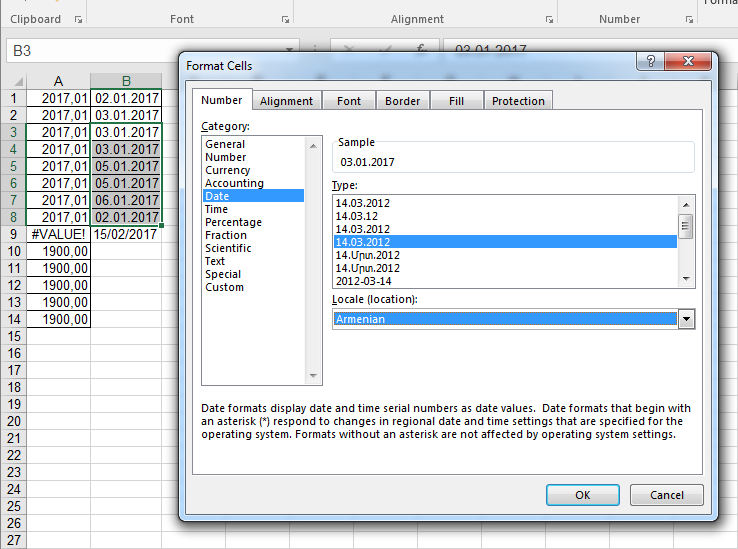Switch to the Border tab
This screenshot has width=738, height=549.
pos(402,101)
